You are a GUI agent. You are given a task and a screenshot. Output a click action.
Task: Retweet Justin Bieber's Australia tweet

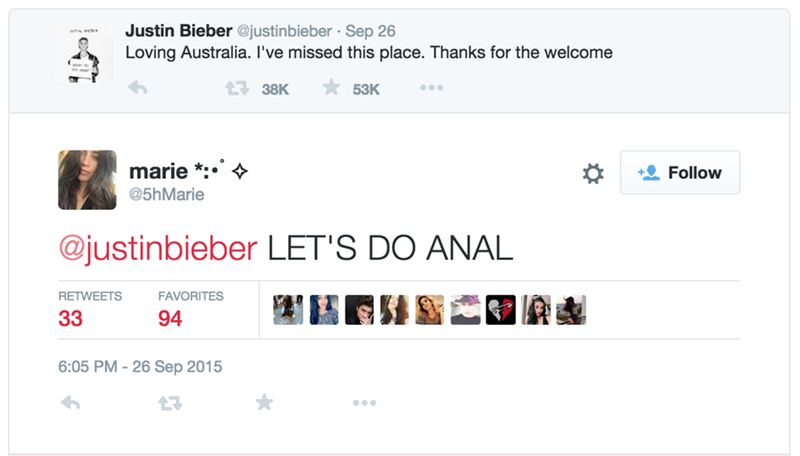tap(238, 89)
